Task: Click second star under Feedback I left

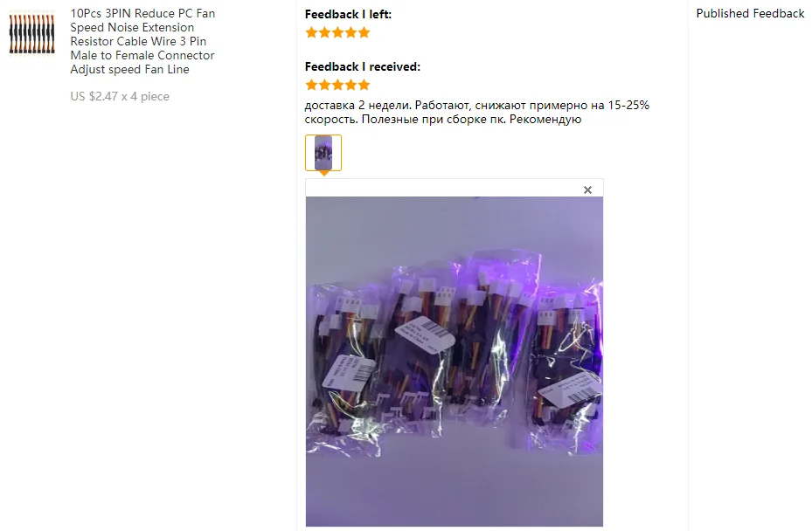Action: tap(324, 32)
